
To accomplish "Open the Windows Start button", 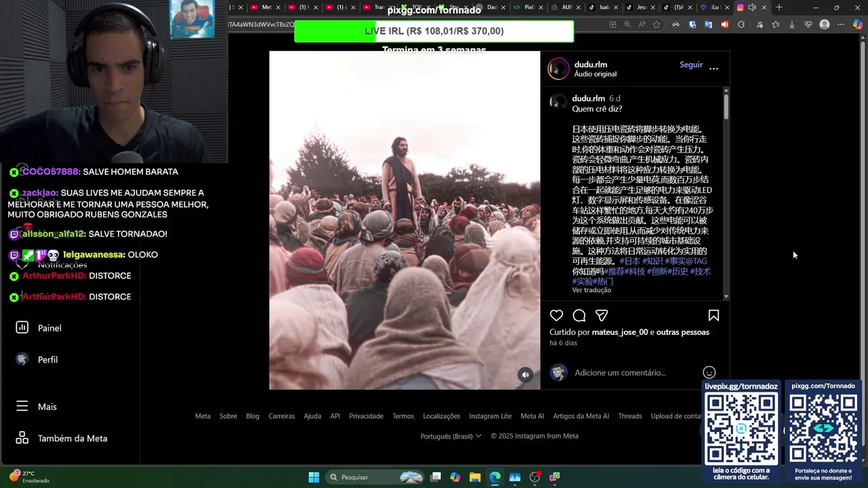I will coord(314,477).
